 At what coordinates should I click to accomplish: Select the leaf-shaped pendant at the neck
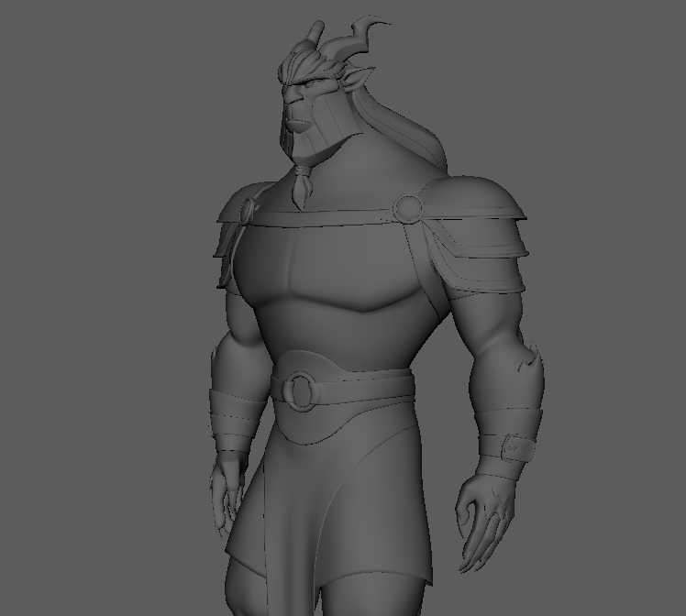click(301, 188)
